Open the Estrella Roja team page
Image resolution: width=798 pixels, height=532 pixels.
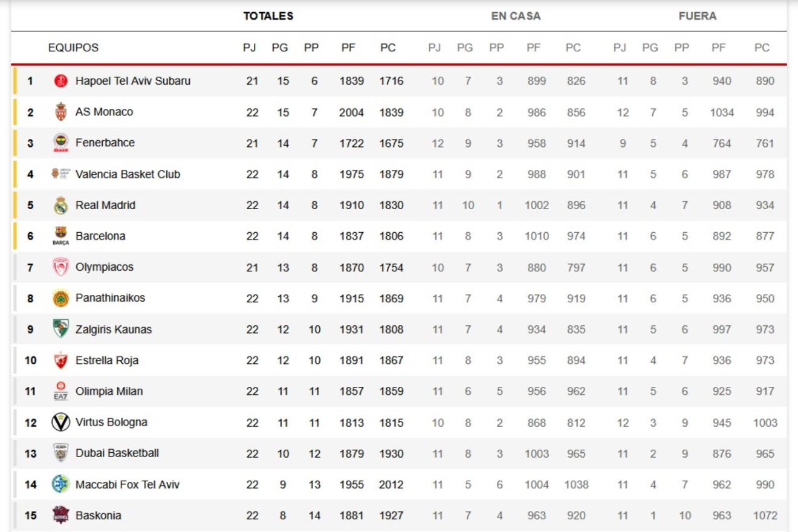(x=107, y=360)
